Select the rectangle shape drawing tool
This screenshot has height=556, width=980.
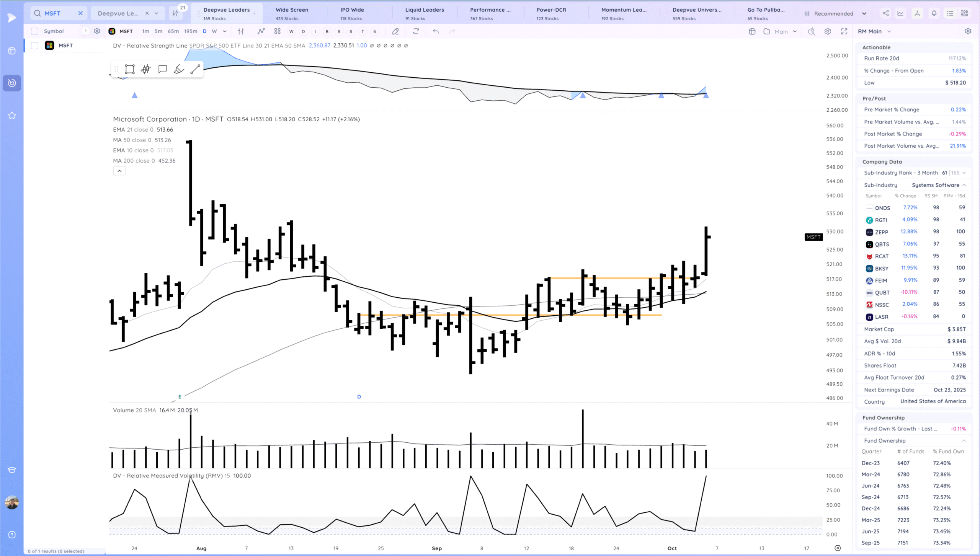click(x=130, y=69)
